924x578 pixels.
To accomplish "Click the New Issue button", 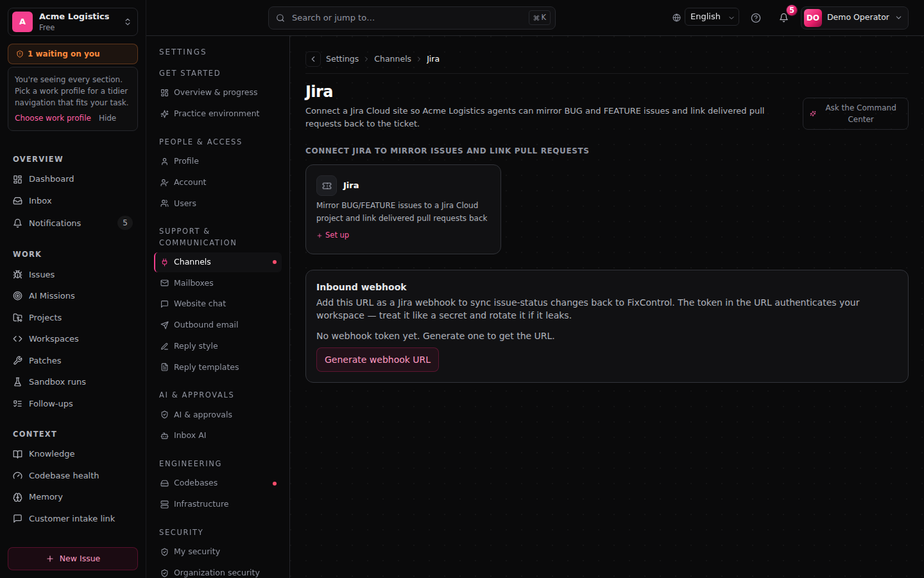I will 73,559.
